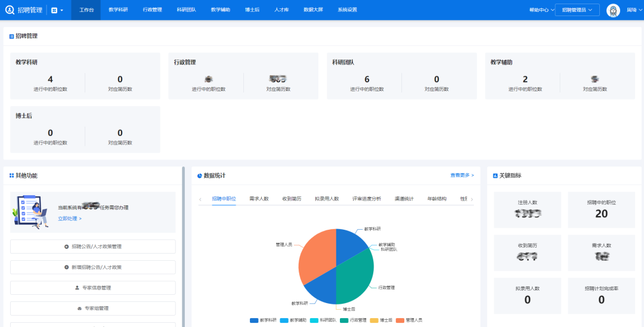This screenshot has height=327, width=644.
Task: Switch to the 需求人数 tab
Action: tap(259, 199)
